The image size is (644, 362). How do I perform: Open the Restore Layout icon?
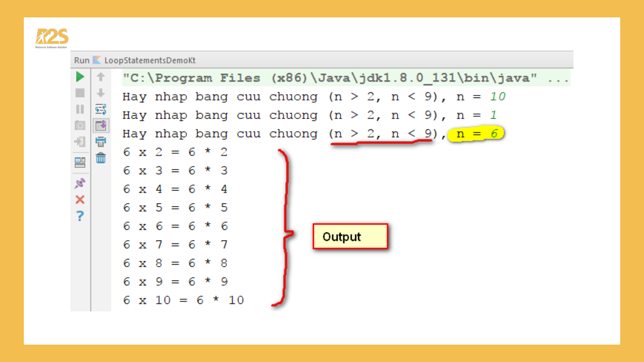point(80,163)
